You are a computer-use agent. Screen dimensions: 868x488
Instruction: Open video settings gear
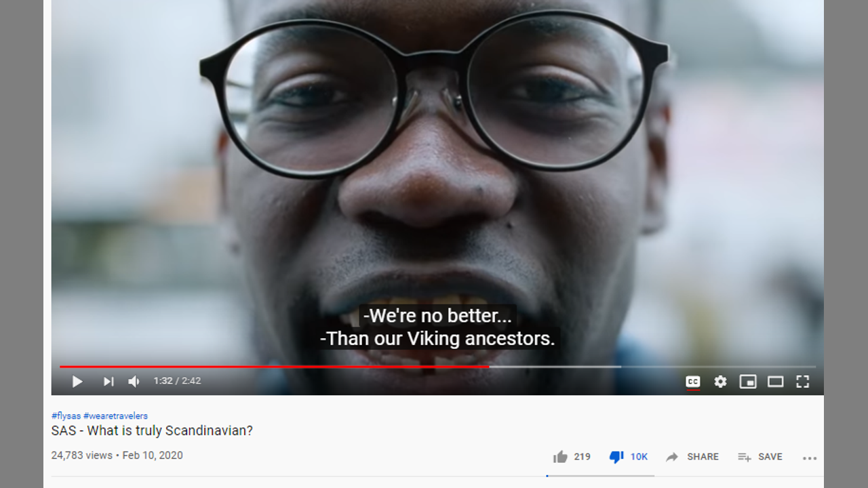[x=720, y=382]
